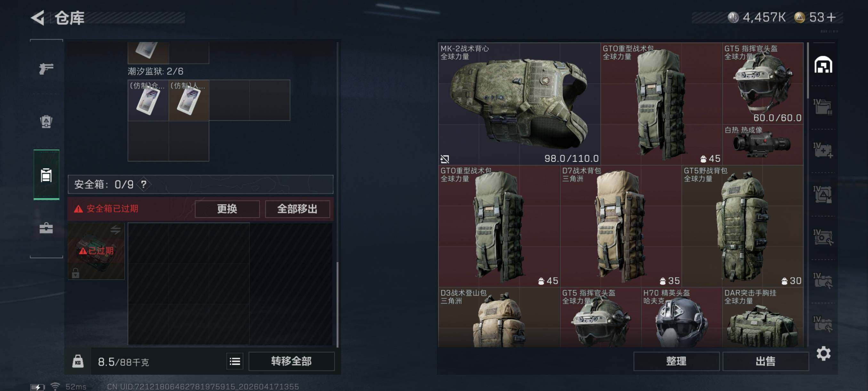Open the level IV medical case
The width and height of the screenshot is (868, 391).
click(823, 150)
